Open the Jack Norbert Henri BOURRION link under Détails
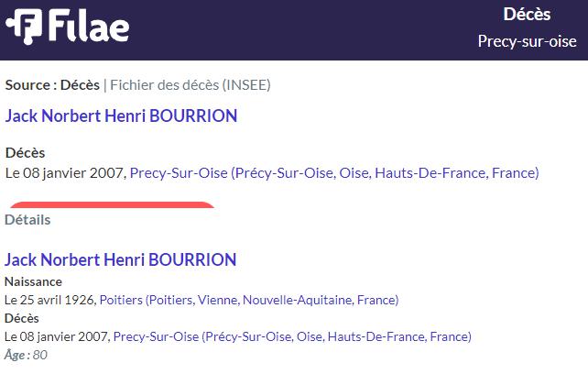Screen dimensions: 588x385 [x=120, y=259]
